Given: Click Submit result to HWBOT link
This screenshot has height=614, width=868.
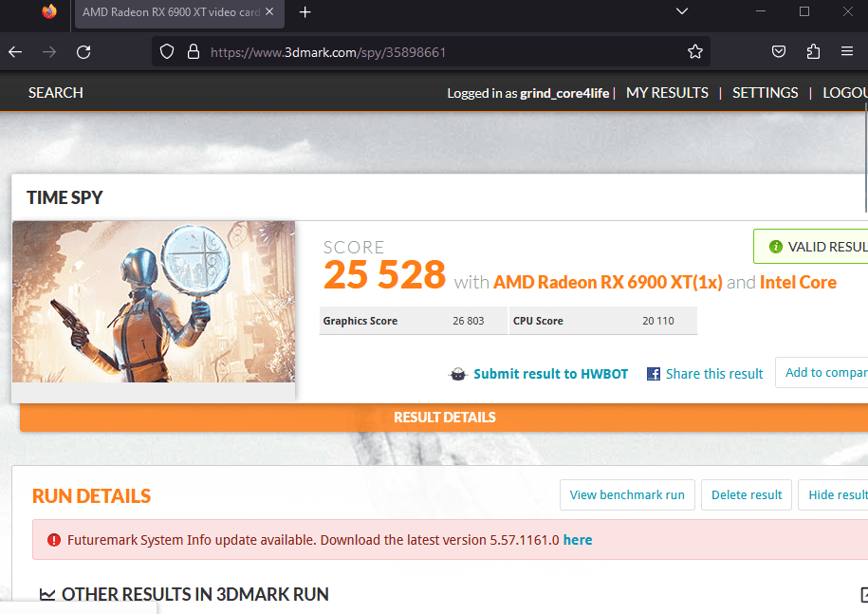Looking at the screenshot, I should pyautogui.click(x=551, y=374).
